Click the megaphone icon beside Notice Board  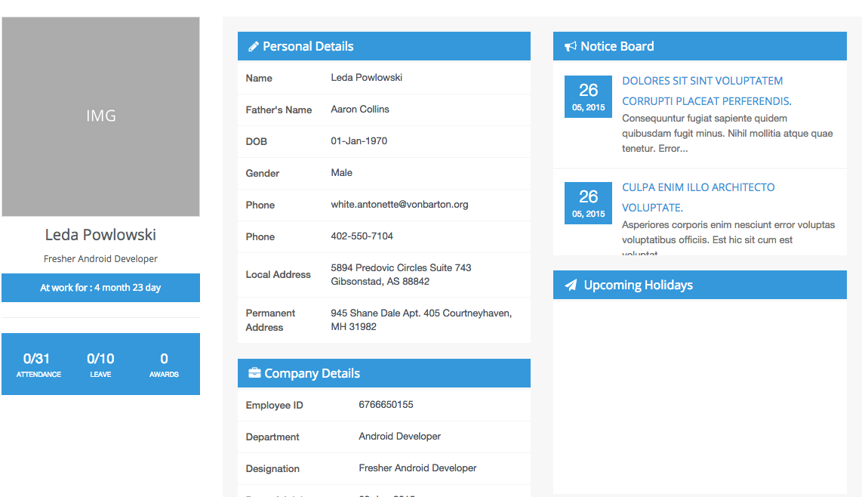tap(571, 47)
